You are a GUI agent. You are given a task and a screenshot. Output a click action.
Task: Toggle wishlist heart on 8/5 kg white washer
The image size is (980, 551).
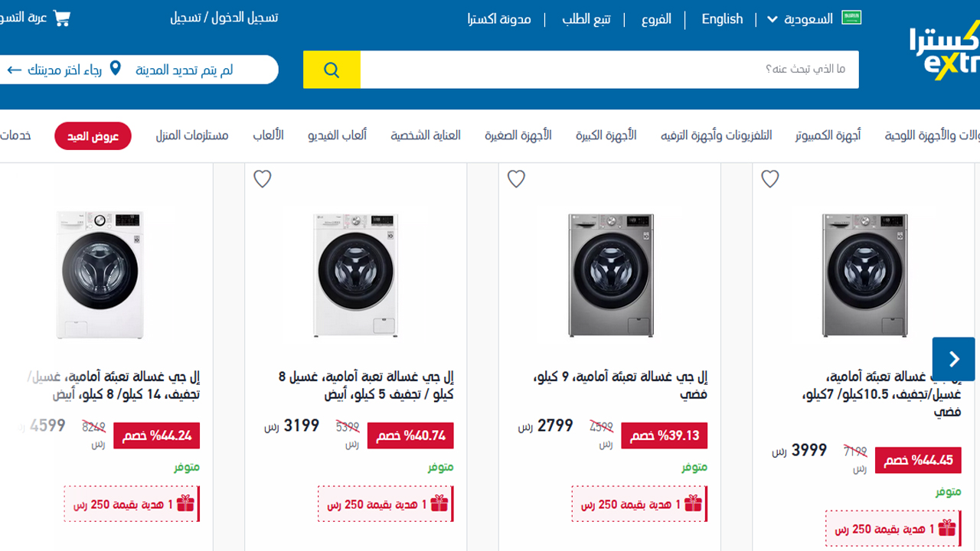click(x=263, y=179)
